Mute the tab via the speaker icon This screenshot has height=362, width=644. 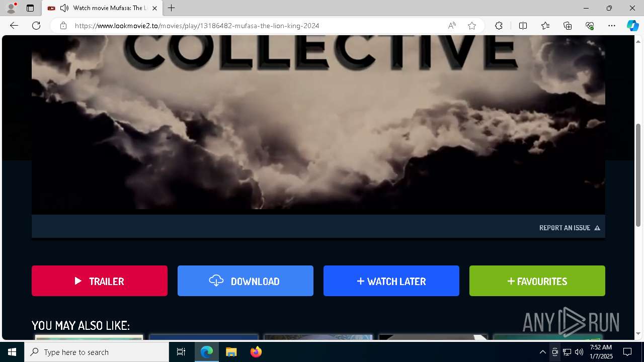tap(64, 8)
